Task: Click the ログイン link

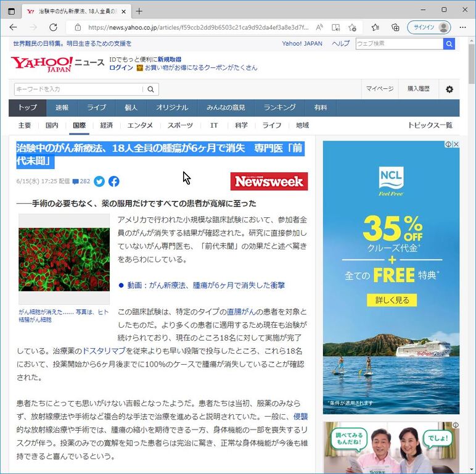Action: coord(121,67)
